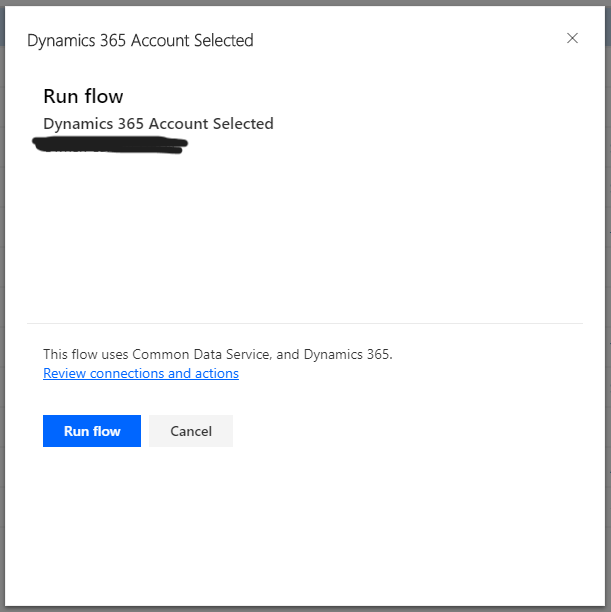Click "Dynamics 365" in the description sentence
Image resolution: width=611 pixels, height=612 pixels.
pos(347,354)
